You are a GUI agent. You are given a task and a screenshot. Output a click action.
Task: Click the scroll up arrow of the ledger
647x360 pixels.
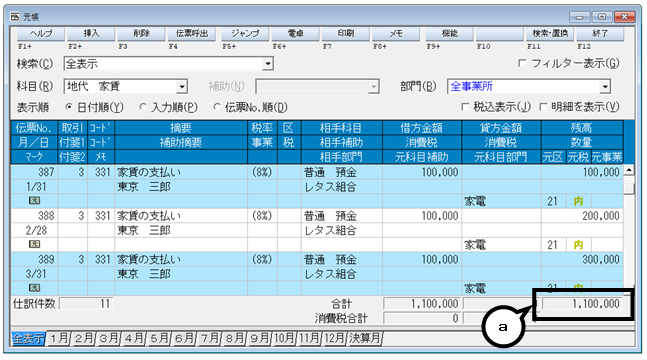pos(628,170)
